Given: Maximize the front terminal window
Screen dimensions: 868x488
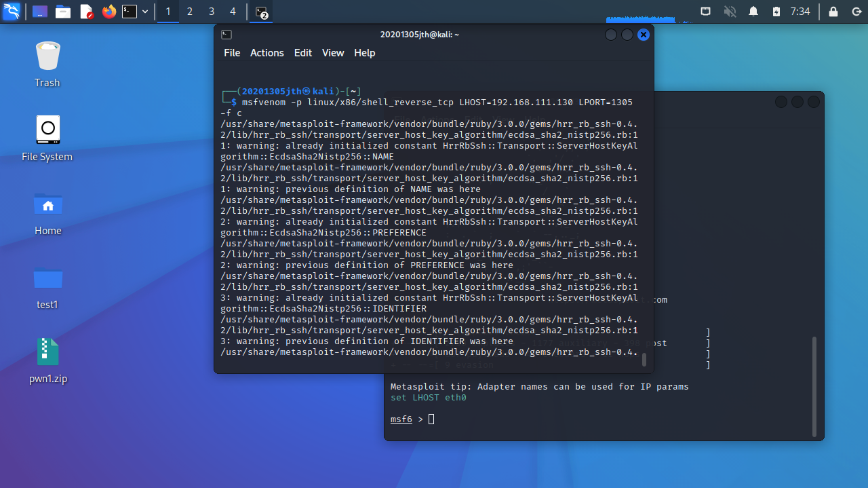Looking at the screenshot, I should [x=627, y=35].
